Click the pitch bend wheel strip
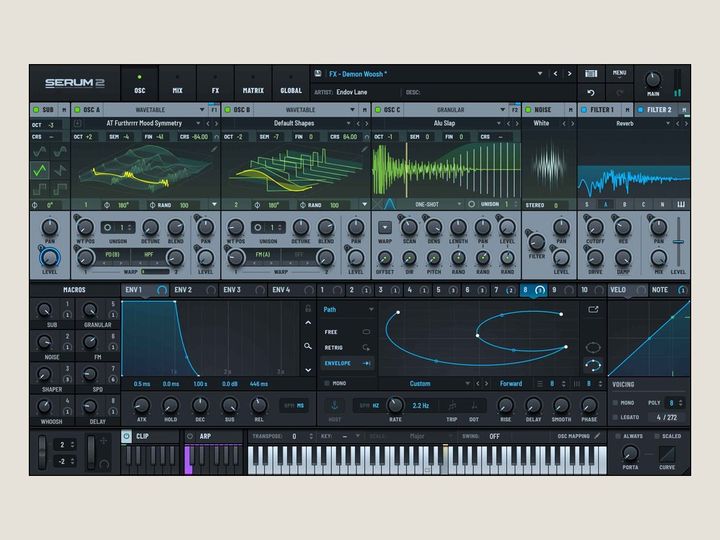The height and width of the screenshot is (540, 720). coord(42,452)
